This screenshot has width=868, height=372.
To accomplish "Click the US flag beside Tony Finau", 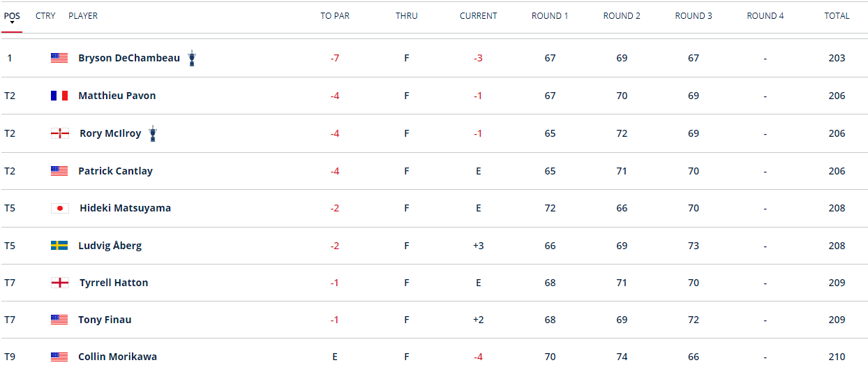I will pos(59,320).
